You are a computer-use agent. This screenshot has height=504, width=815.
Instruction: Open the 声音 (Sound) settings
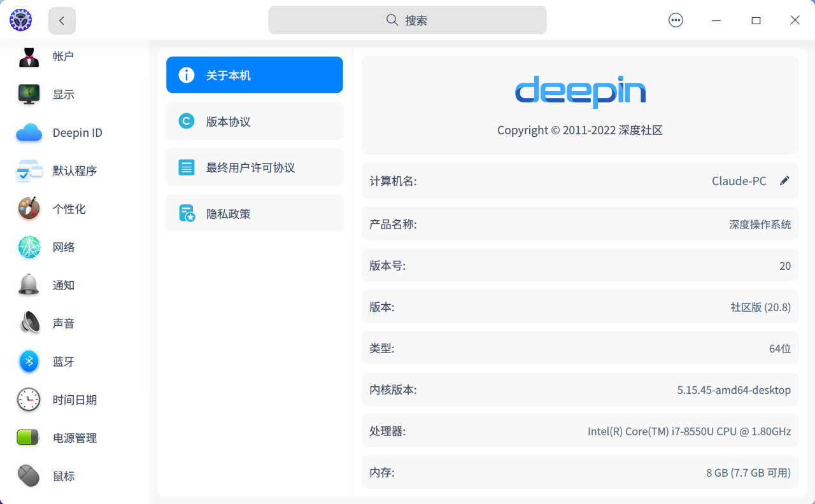point(63,323)
